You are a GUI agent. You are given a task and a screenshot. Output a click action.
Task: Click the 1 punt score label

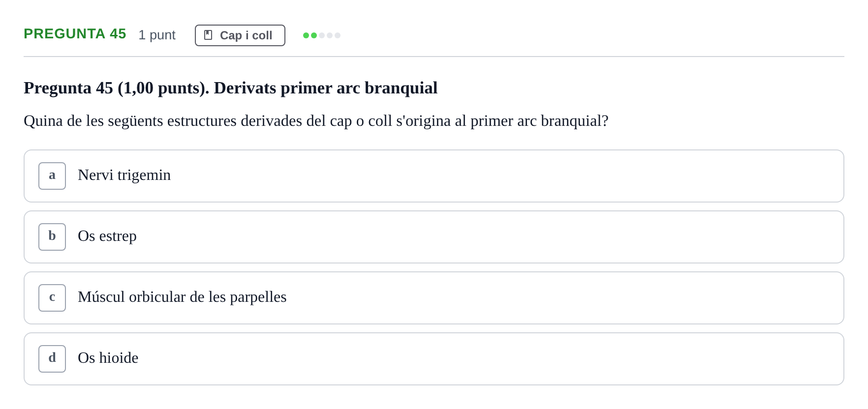(157, 35)
